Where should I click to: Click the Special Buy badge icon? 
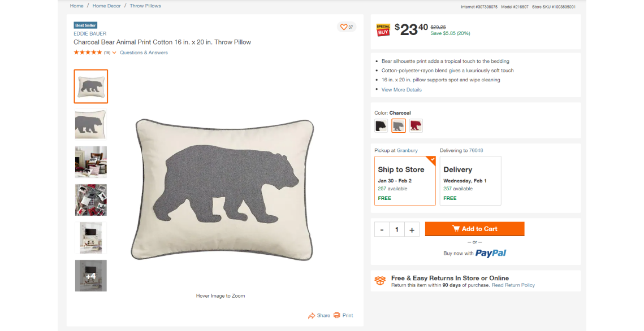tap(383, 30)
